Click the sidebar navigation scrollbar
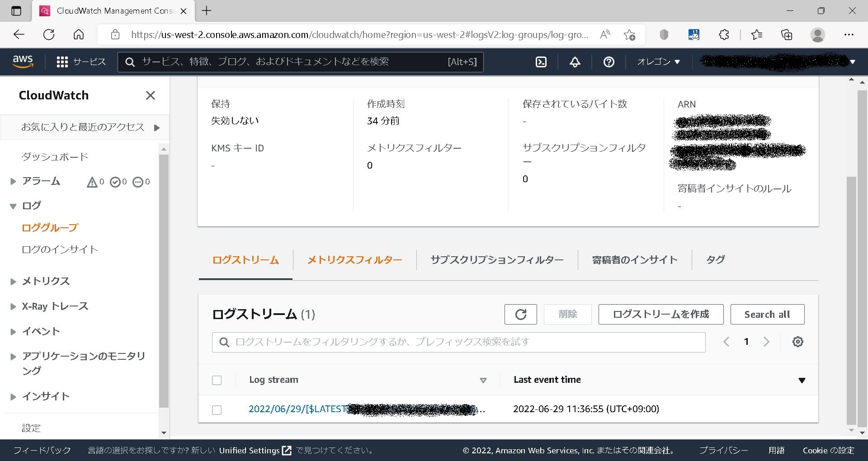Viewport: 868px width, 461px height. click(x=164, y=282)
